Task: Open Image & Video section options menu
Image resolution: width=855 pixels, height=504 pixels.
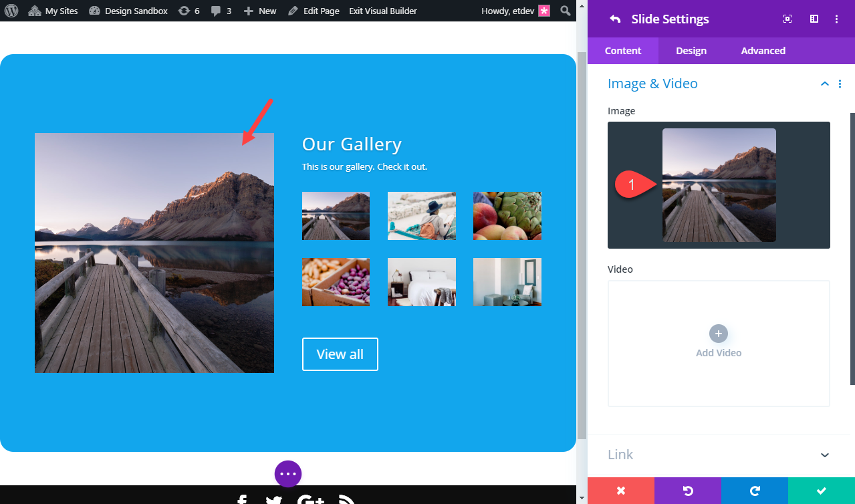Action: [840, 84]
